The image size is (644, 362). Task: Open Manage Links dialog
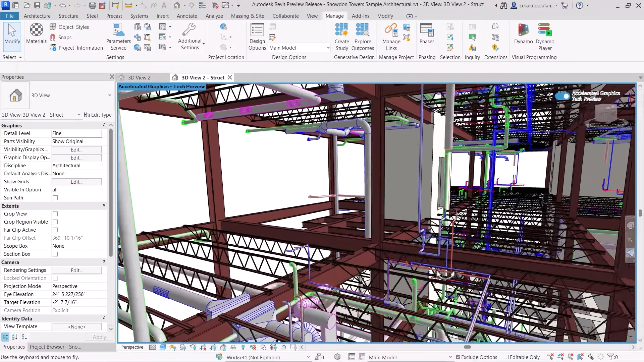click(x=391, y=37)
